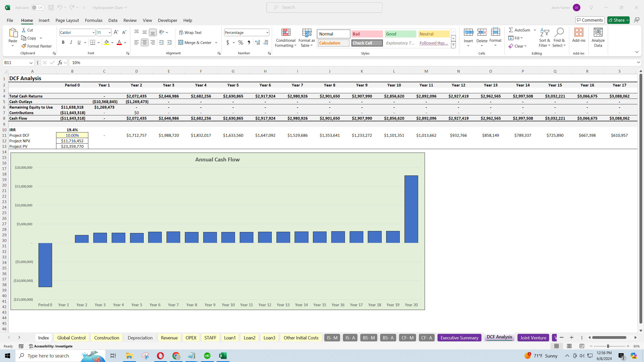Toggle Middle Align vertical alignment
This screenshot has height=362, width=644.
(144, 32)
